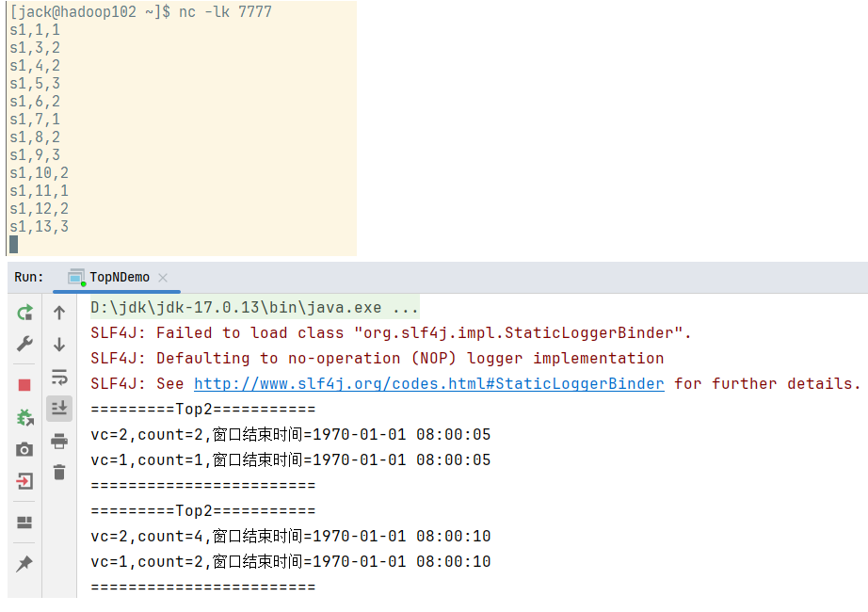The image size is (868, 612).
Task: Dump threads with camera icon
Action: click(x=24, y=449)
